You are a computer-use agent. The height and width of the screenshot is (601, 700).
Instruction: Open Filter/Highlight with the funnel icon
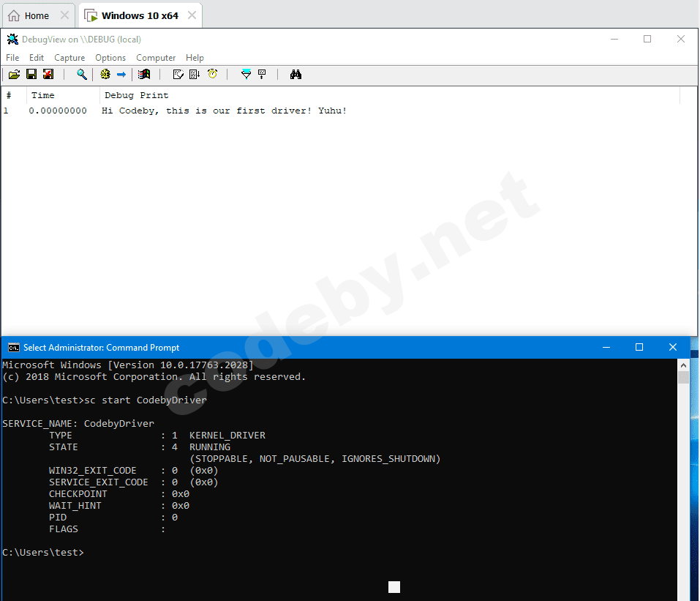pos(246,74)
